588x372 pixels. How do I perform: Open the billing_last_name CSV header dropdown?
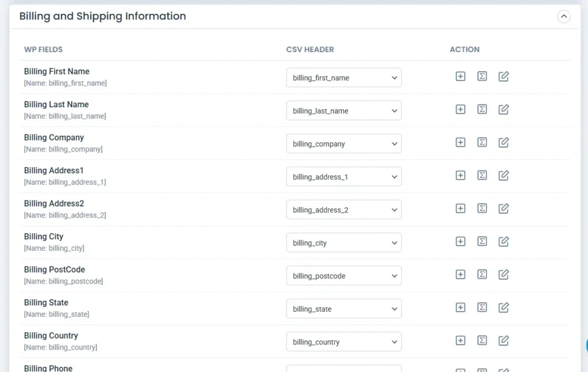click(343, 111)
